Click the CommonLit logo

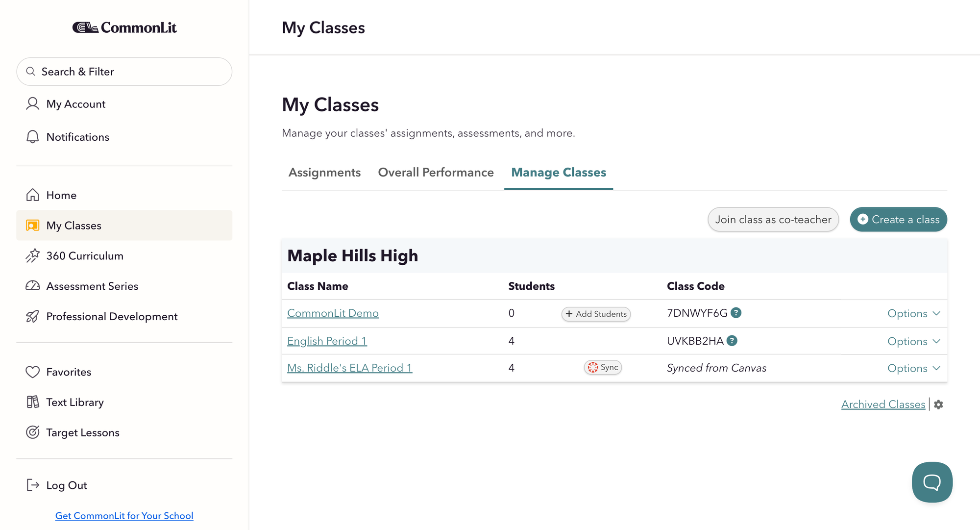tap(124, 27)
